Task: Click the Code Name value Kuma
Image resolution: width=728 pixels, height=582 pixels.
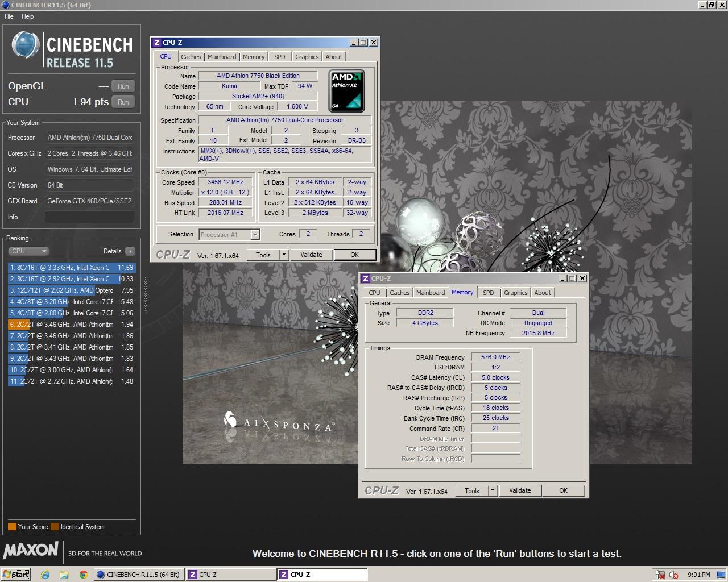Action: (229, 86)
